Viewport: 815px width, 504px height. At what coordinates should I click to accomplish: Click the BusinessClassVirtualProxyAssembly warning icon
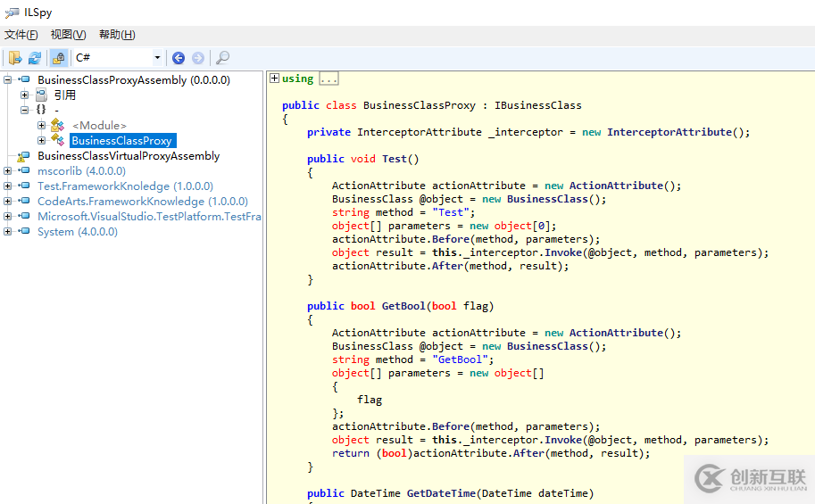[x=23, y=156]
